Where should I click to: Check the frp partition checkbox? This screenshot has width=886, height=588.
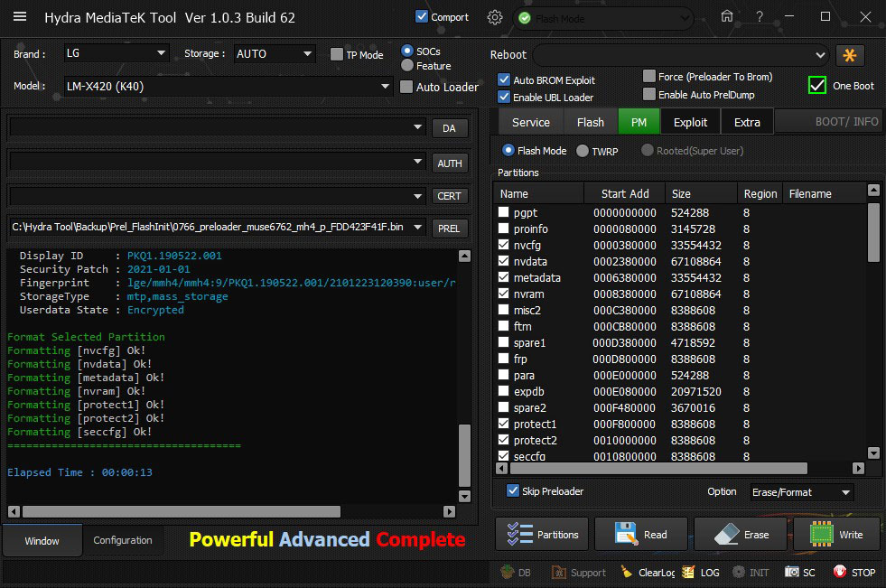(x=504, y=359)
